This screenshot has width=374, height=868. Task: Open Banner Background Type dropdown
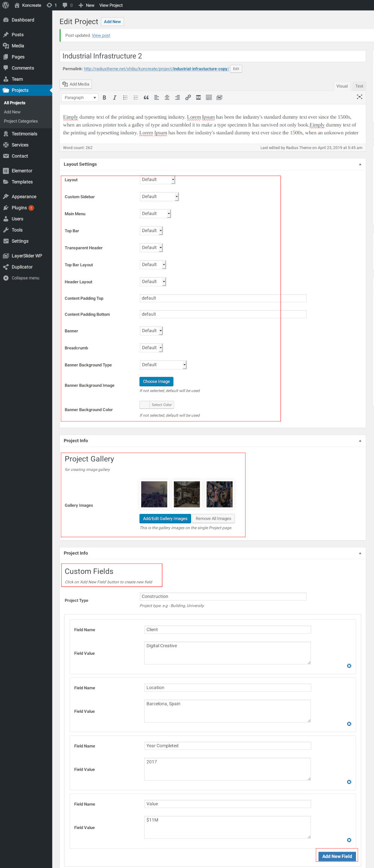pyautogui.click(x=163, y=365)
